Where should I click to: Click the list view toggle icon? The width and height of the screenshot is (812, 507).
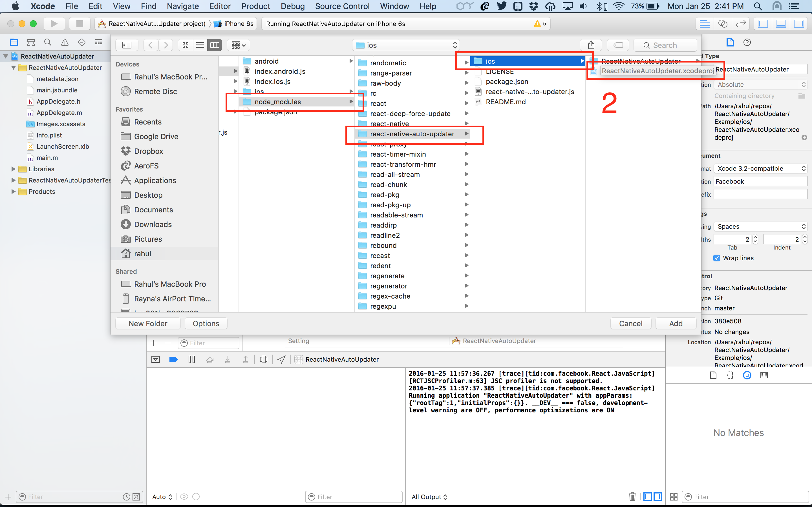tap(200, 45)
